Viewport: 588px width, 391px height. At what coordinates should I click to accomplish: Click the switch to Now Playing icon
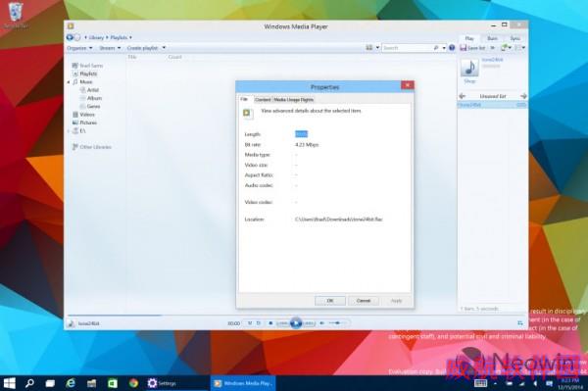[520, 322]
